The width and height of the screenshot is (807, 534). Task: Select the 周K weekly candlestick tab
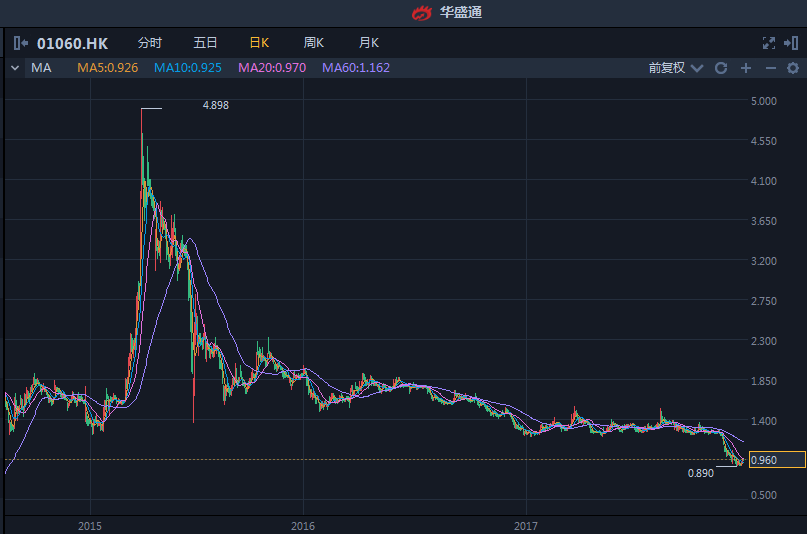coord(314,43)
